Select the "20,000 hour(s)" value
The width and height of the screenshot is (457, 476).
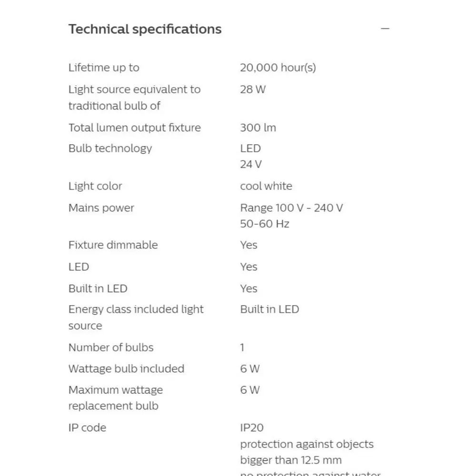(x=278, y=68)
